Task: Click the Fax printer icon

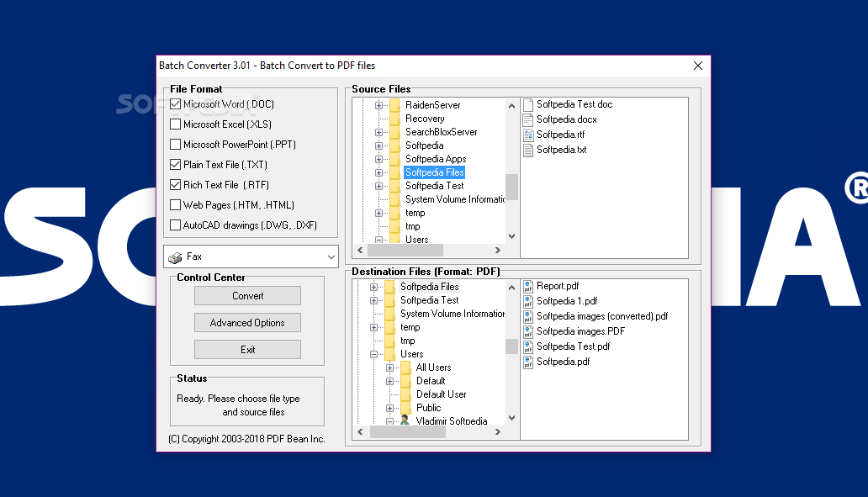Action: 176,257
